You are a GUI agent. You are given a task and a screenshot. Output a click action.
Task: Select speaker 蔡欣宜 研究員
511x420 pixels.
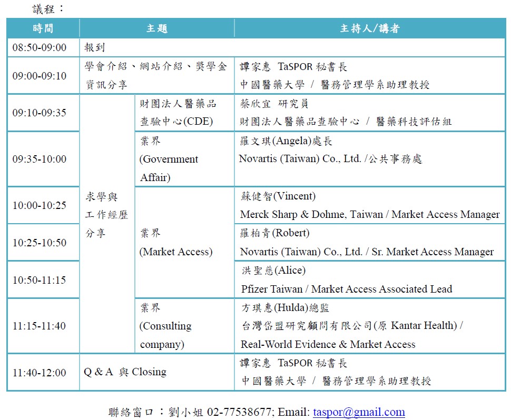[x=274, y=104]
